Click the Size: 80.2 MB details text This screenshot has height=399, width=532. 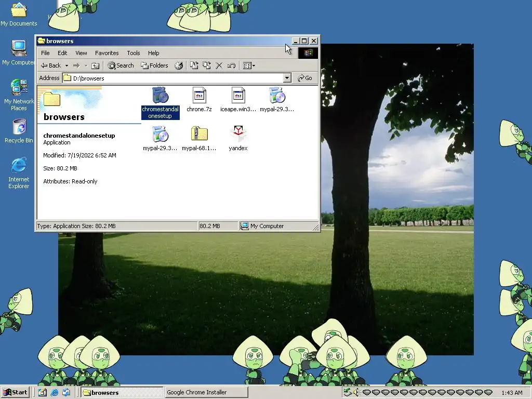click(x=60, y=168)
